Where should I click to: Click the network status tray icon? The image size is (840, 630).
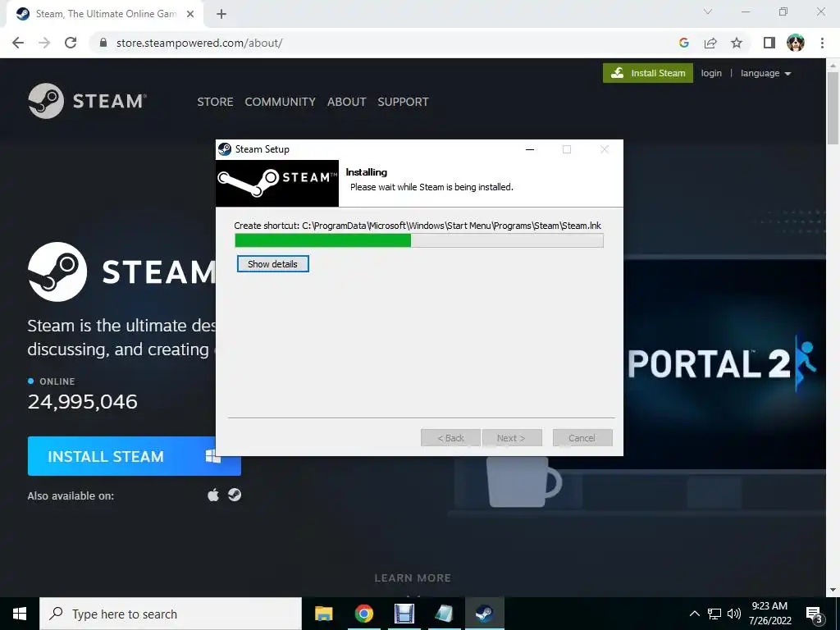coord(714,614)
